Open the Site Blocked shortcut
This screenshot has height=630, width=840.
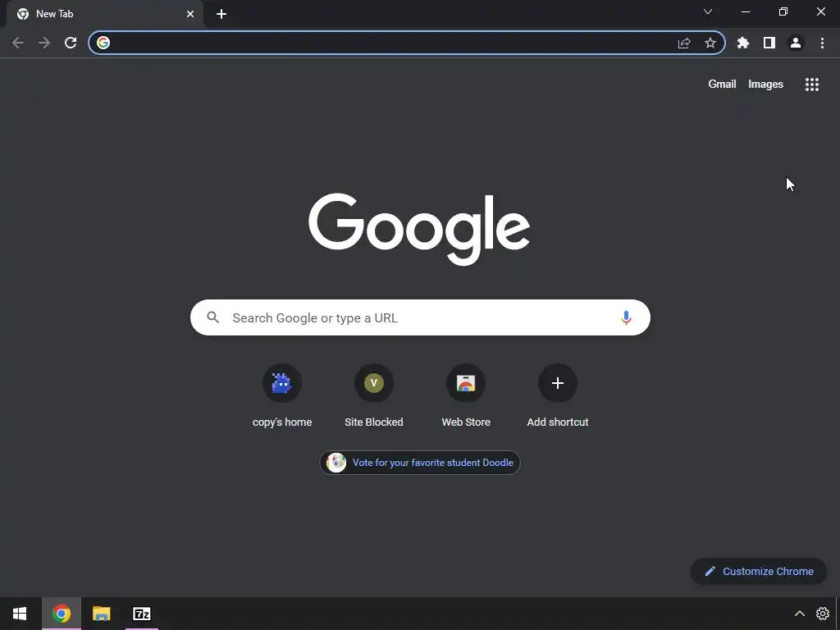pos(374,395)
